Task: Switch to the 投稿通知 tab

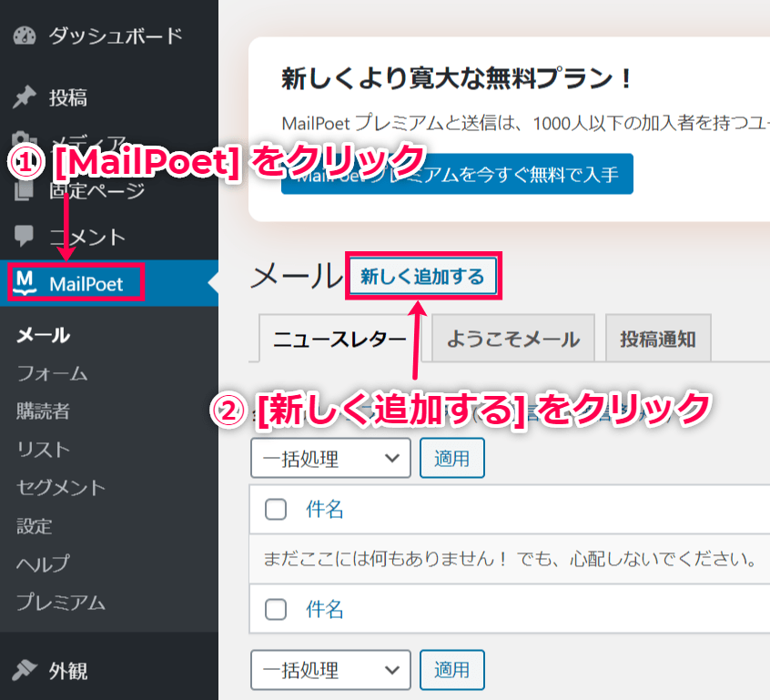Action: tap(658, 338)
